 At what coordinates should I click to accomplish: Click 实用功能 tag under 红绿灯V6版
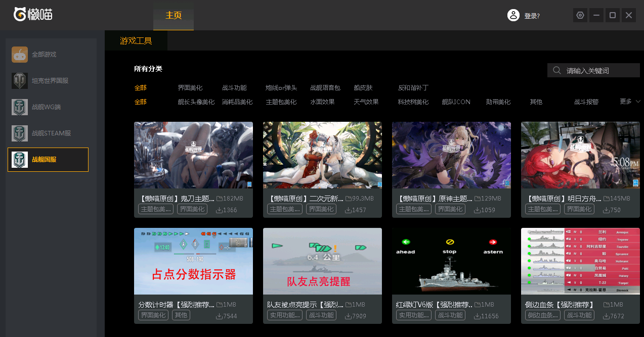click(414, 315)
